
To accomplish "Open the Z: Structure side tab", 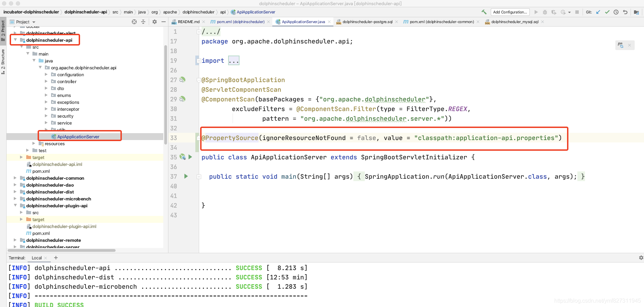I will coord(3,61).
